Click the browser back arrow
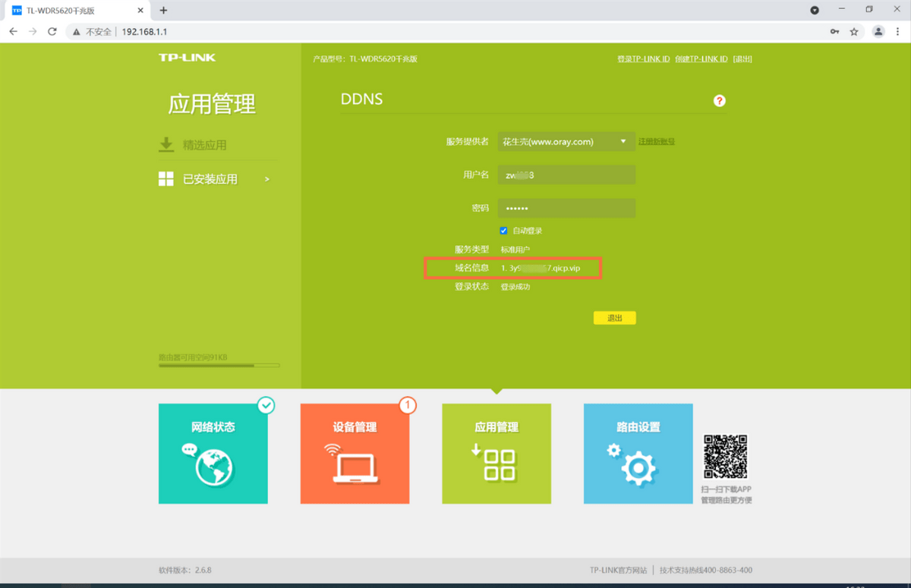 13,32
